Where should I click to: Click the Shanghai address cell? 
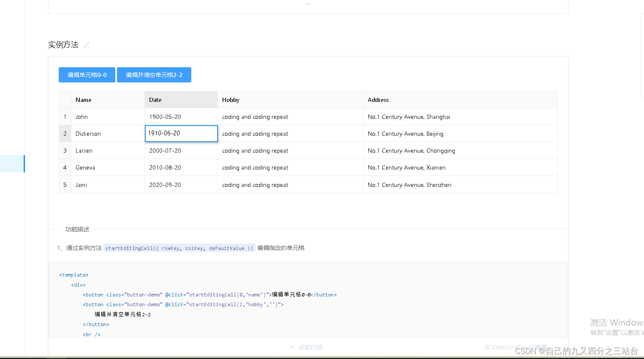[x=460, y=117]
